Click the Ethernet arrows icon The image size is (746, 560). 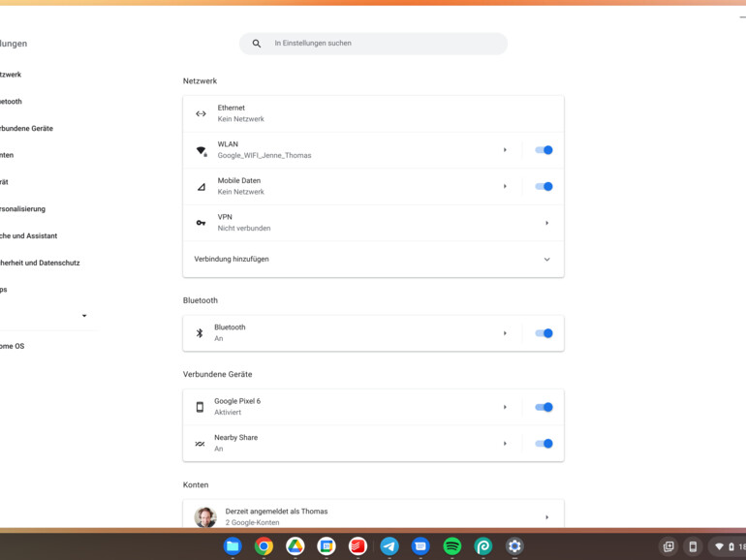pyautogui.click(x=201, y=113)
